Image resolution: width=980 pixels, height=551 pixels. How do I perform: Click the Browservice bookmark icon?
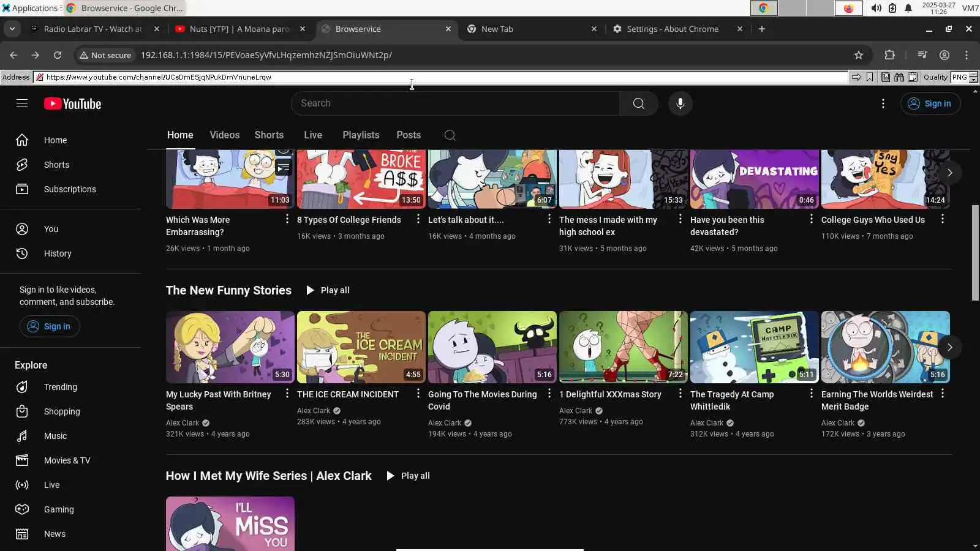click(870, 77)
